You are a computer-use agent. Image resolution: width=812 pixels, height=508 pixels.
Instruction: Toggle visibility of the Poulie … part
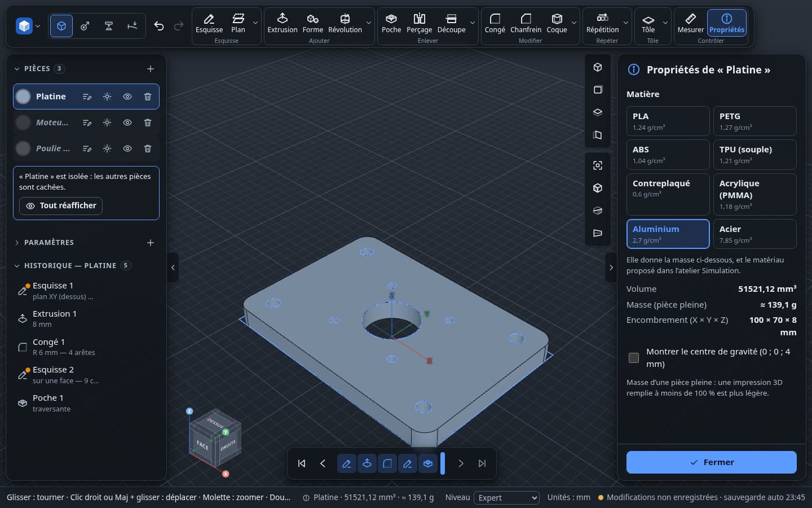pyautogui.click(x=127, y=148)
